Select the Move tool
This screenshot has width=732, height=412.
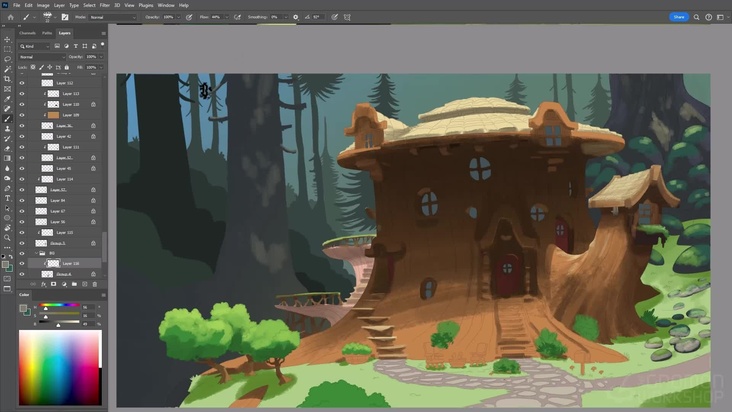click(7, 40)
